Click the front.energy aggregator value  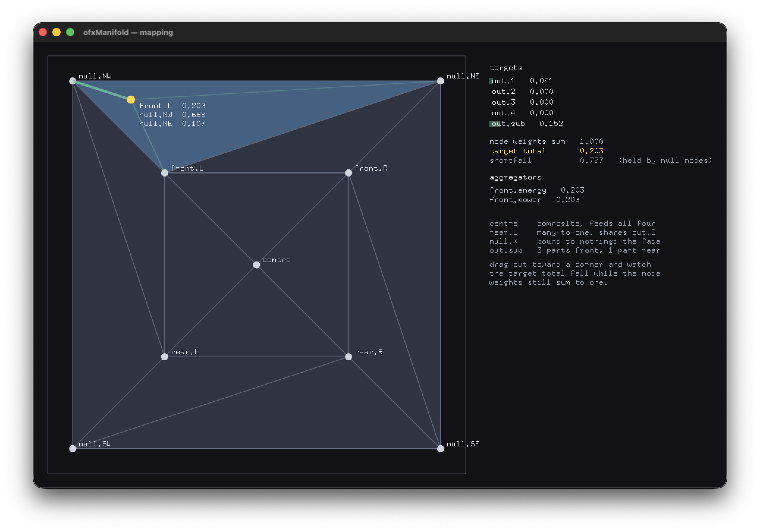(x=572, y=190)
